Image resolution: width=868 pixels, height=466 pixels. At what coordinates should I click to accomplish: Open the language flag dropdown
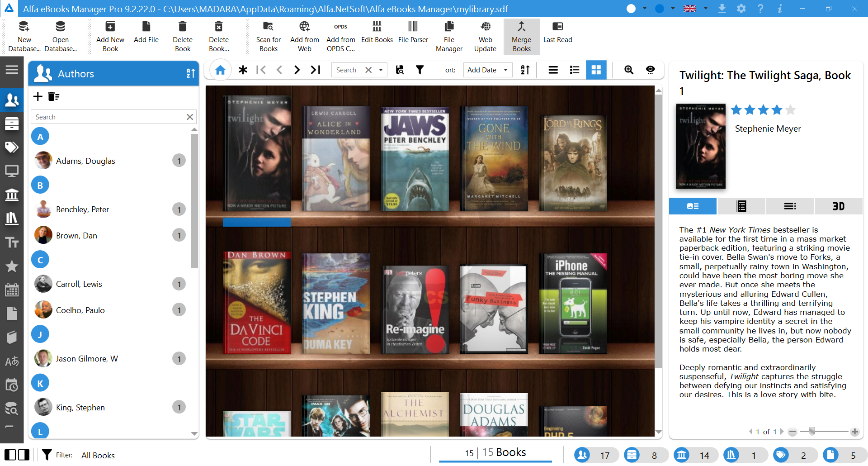point(705,9)
